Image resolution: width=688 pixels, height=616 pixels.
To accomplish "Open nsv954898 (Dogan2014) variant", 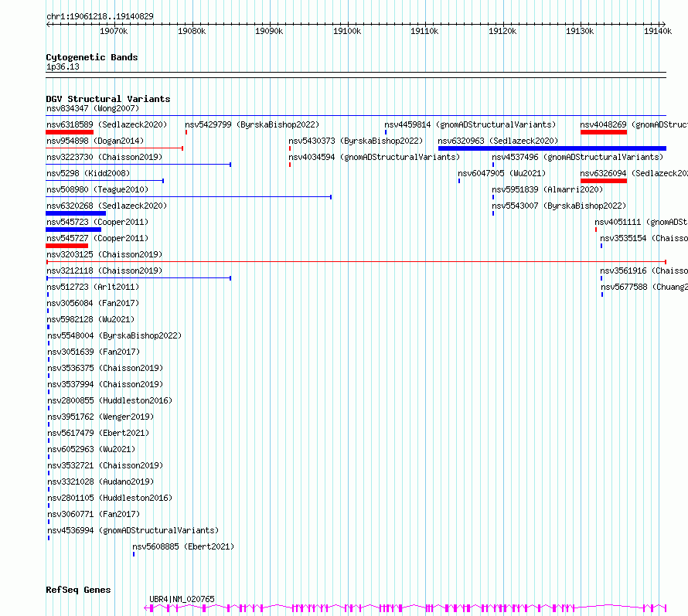I will point(95,141).
